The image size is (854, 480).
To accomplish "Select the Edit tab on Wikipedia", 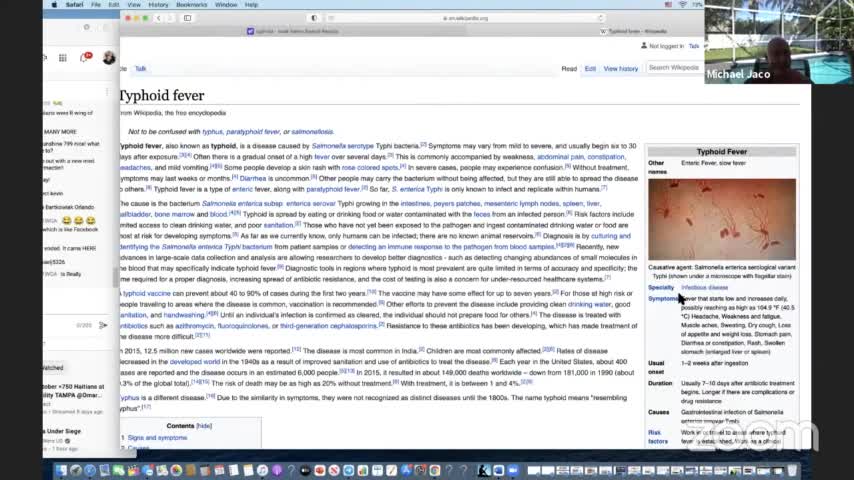I will click(x=590, y=69).
